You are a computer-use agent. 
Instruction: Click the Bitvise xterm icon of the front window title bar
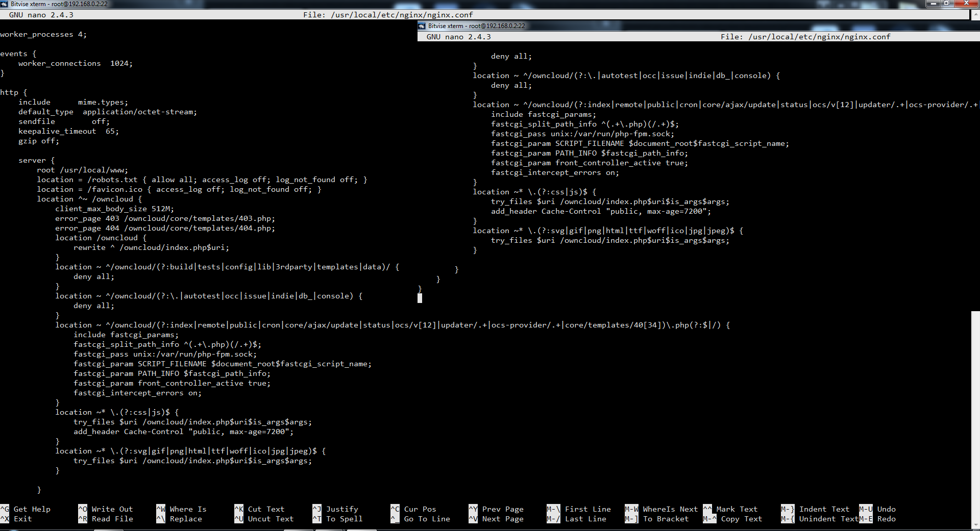click(422, 26)
